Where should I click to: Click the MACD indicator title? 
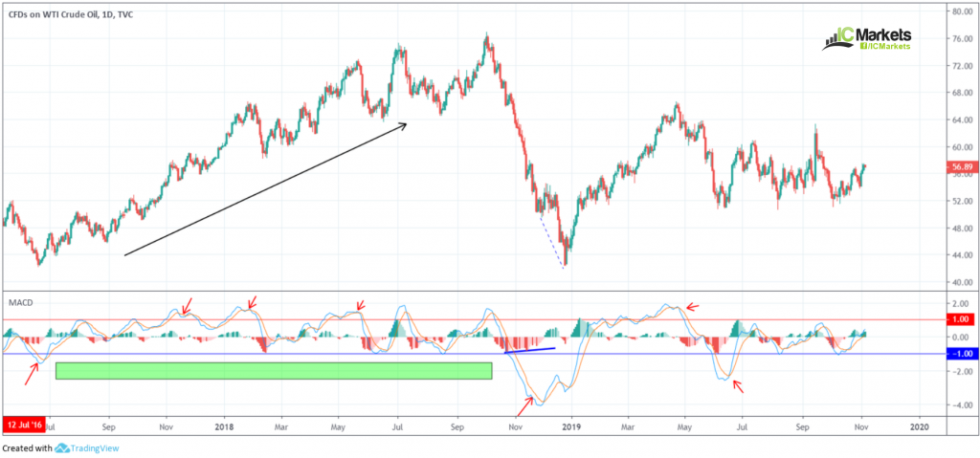click(x=19, y=302)
